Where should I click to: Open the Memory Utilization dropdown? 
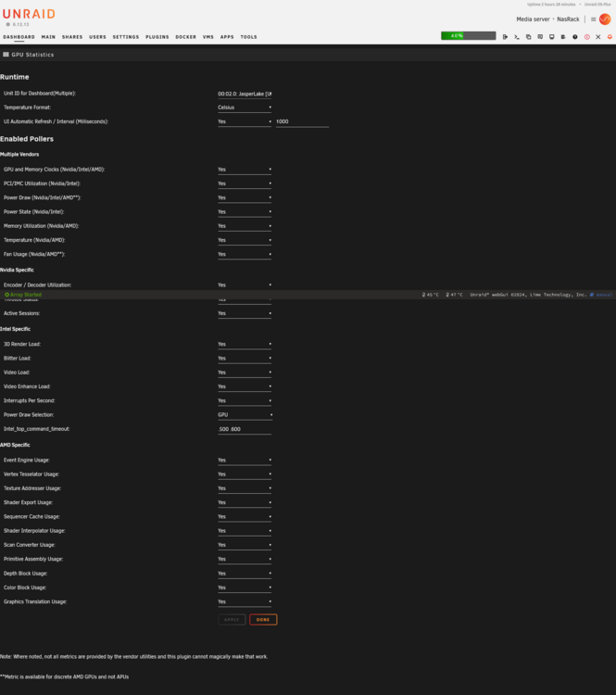click(245, 226)
